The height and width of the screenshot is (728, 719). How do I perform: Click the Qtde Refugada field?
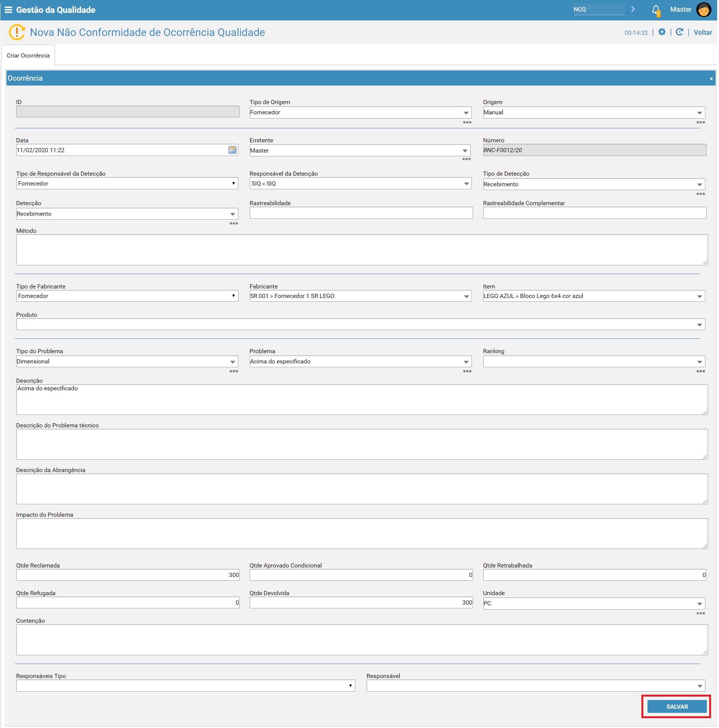128,603
